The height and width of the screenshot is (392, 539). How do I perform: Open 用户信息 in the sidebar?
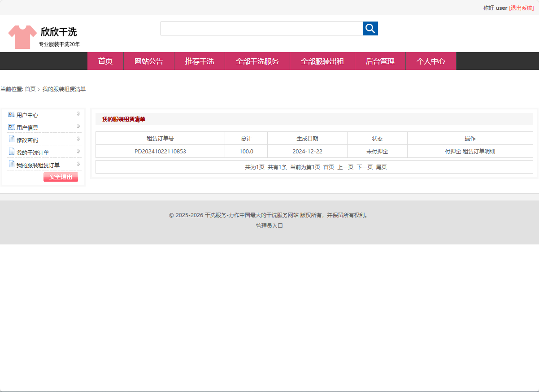pos(27,128)
